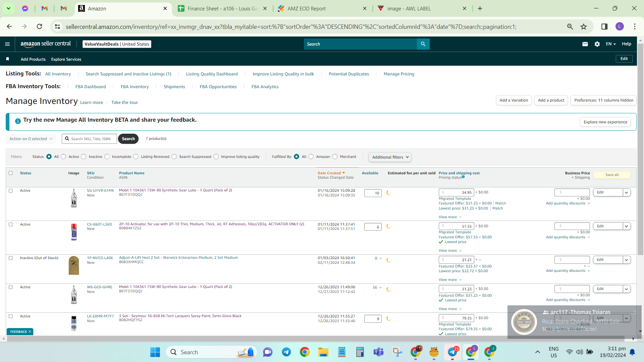Click the horizontal scrollbar at page bottom
This screenshot has width=644, height=362.
click(x=315, y=339)
